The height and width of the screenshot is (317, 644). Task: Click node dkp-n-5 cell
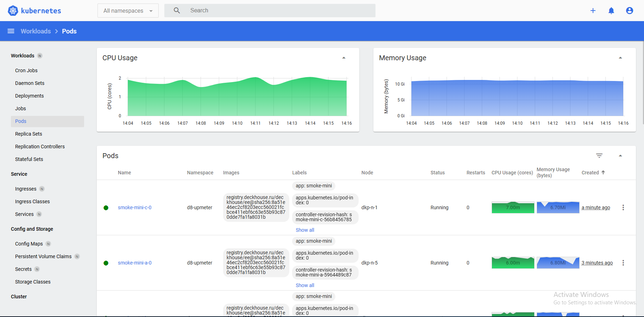(x=370, y=263)
